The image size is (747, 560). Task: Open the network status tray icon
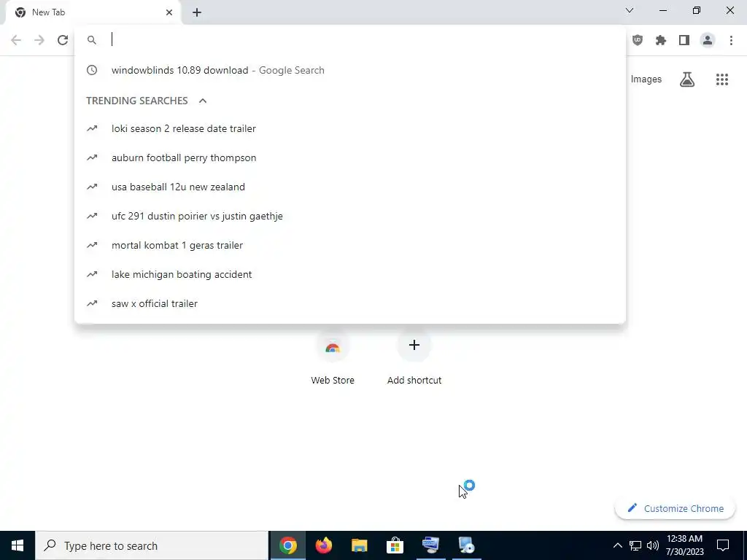(x=635, y=545)
